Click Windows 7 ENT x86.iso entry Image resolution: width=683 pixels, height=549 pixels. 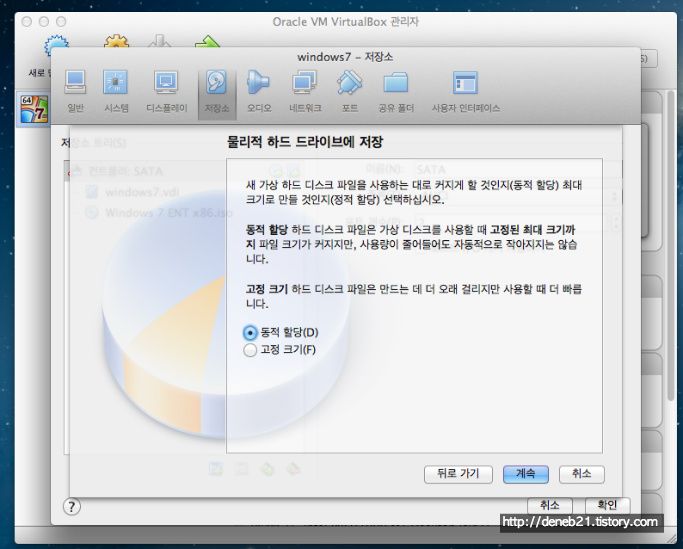[x=159, y=213]
